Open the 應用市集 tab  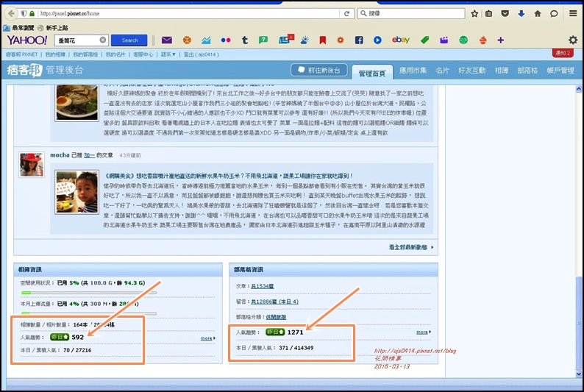point(413,71)
